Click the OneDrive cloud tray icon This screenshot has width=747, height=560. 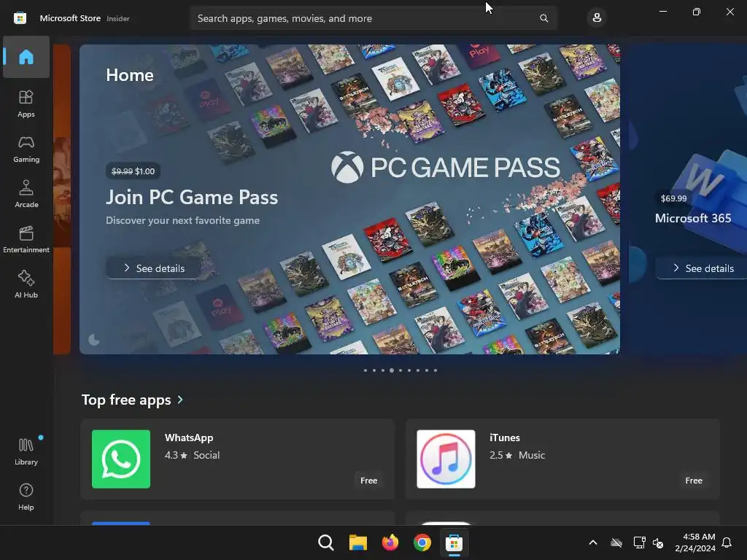tap(616, 542)
